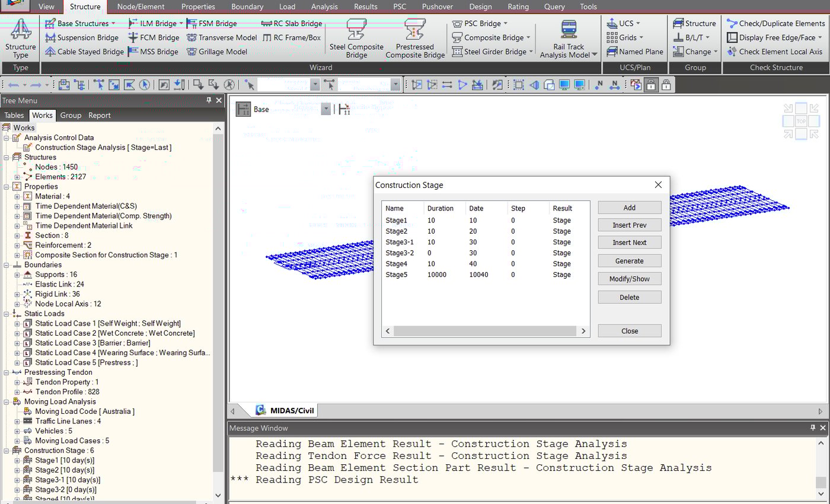Toggle the element snap selection icon
830x504 pixels.
329,84
